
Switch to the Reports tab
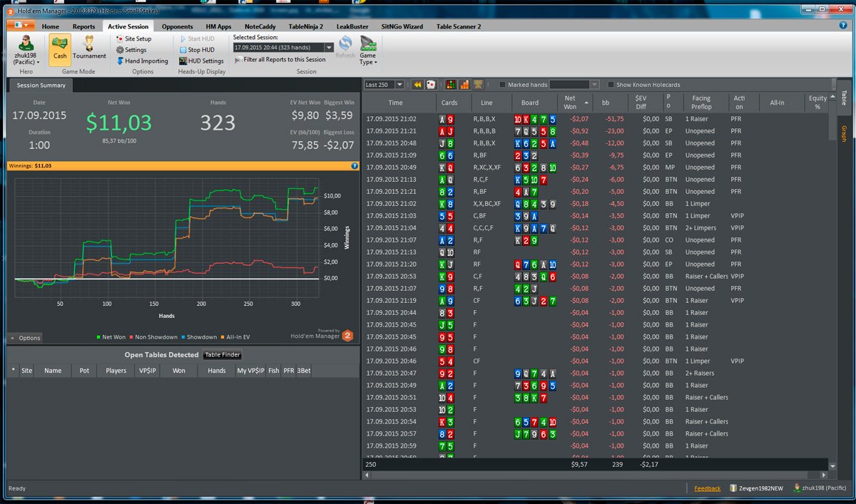(83, 26)
